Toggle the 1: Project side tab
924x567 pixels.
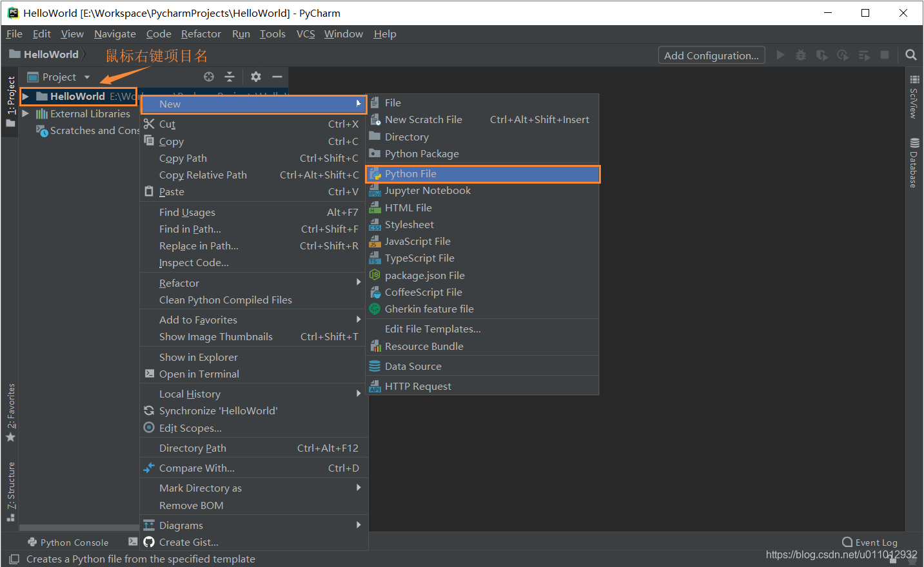(10, 101)
